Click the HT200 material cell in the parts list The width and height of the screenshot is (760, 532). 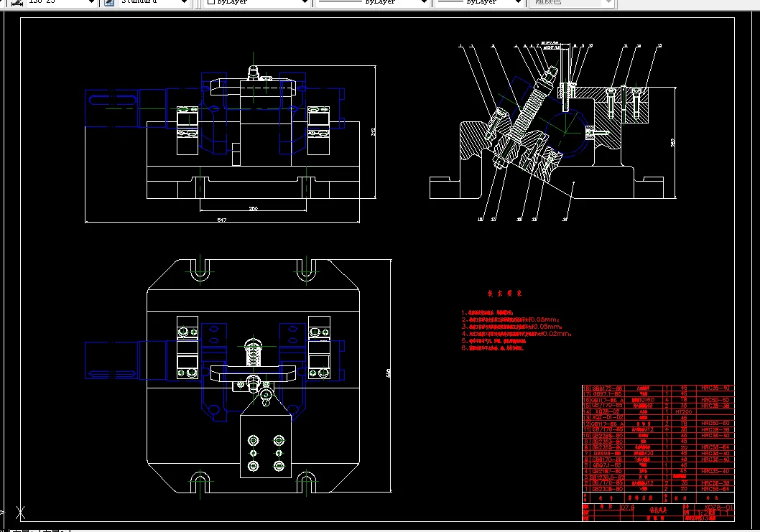[x=683, y=412]
